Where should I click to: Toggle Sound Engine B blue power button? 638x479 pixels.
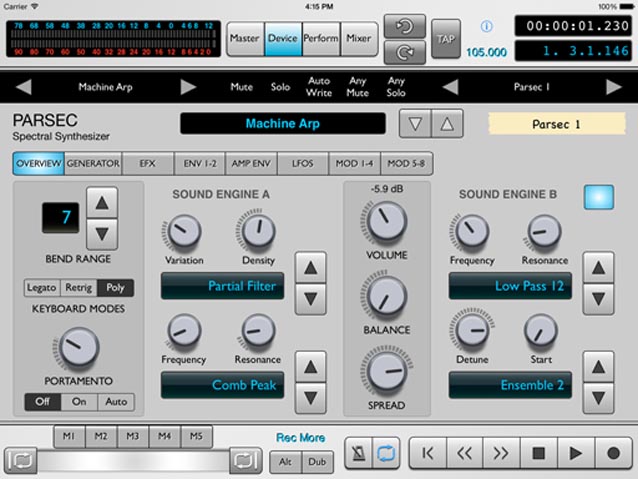599,197
